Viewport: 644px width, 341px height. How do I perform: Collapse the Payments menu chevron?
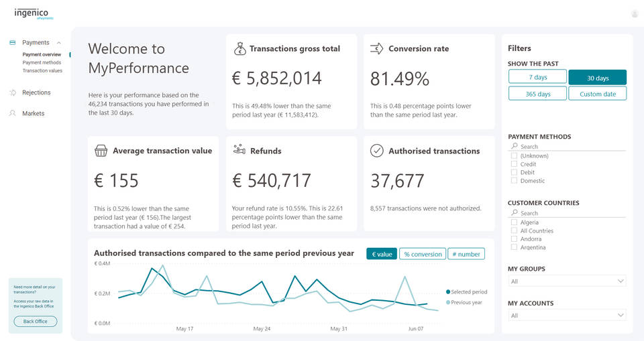(x=59, y=43)
